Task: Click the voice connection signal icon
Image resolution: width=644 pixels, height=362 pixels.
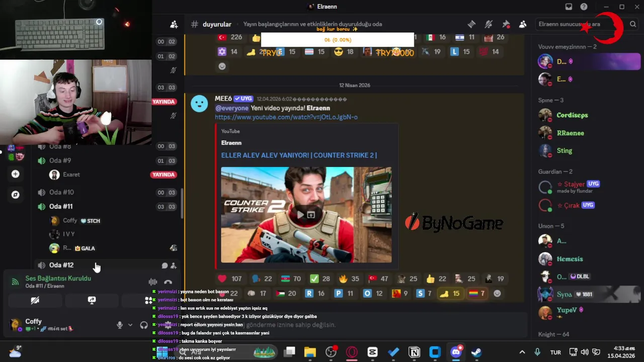Action: [x=15, y=282]
